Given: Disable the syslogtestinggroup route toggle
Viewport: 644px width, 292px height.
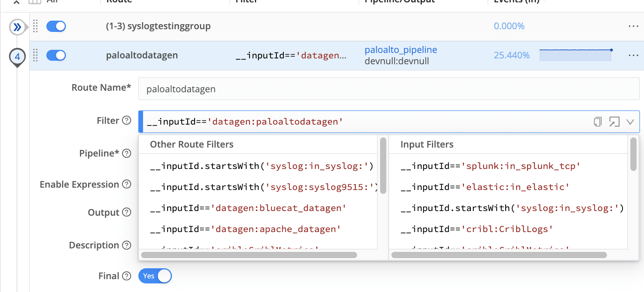Looking at the screenshot, I should point(56,26).
